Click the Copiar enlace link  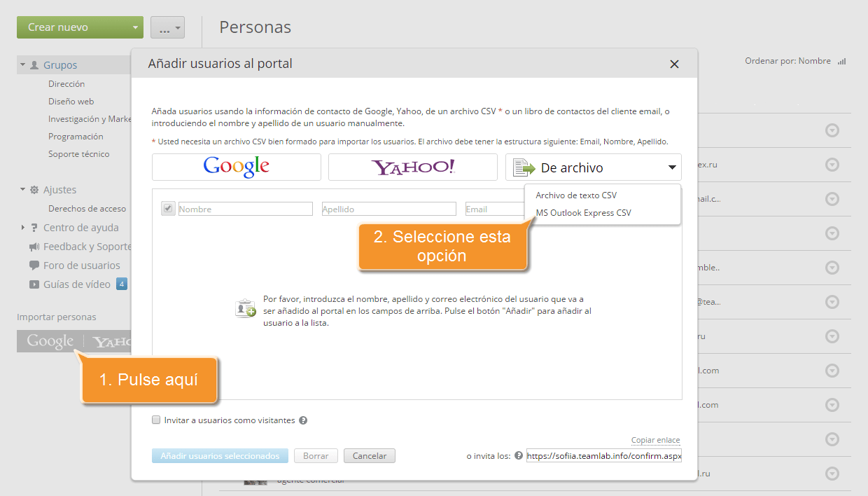coord(655,440)
